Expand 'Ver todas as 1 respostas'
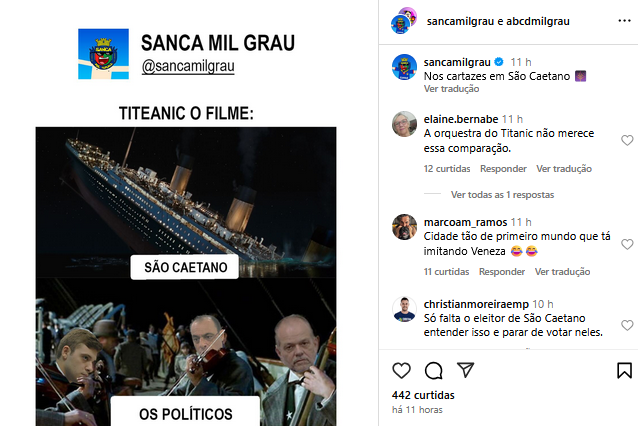The image size is (638, 426). 502,194
